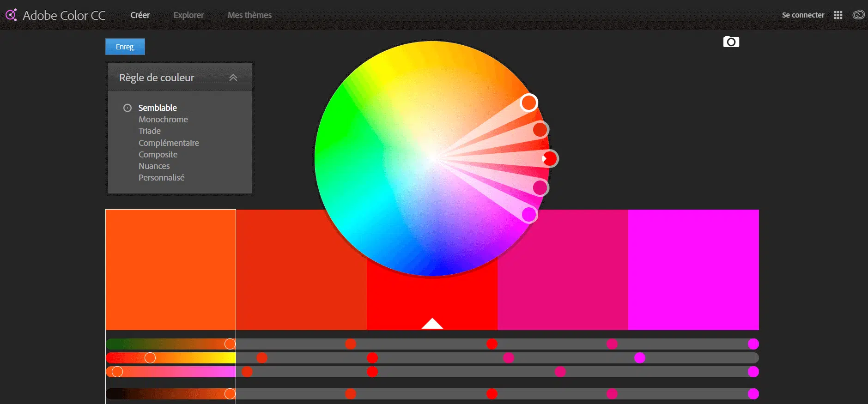
Task: Select the bright magenta color swatch
Action: 693,270
